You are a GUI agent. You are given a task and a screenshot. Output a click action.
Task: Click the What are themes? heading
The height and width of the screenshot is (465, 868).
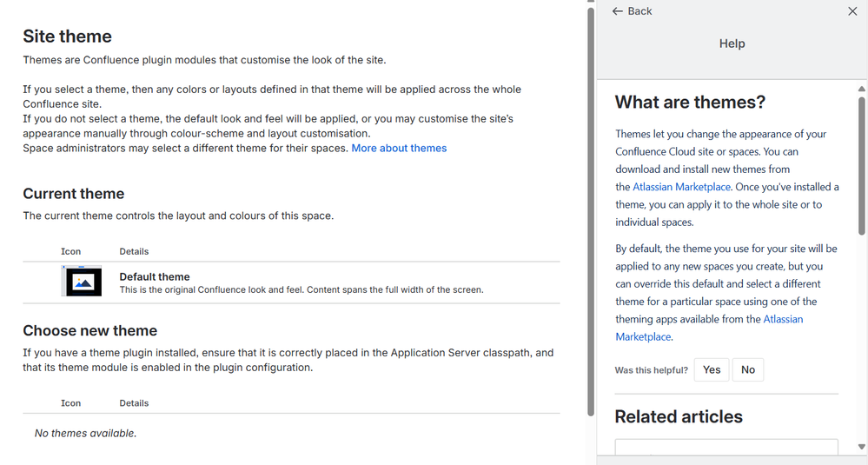(x=690, y=102)
